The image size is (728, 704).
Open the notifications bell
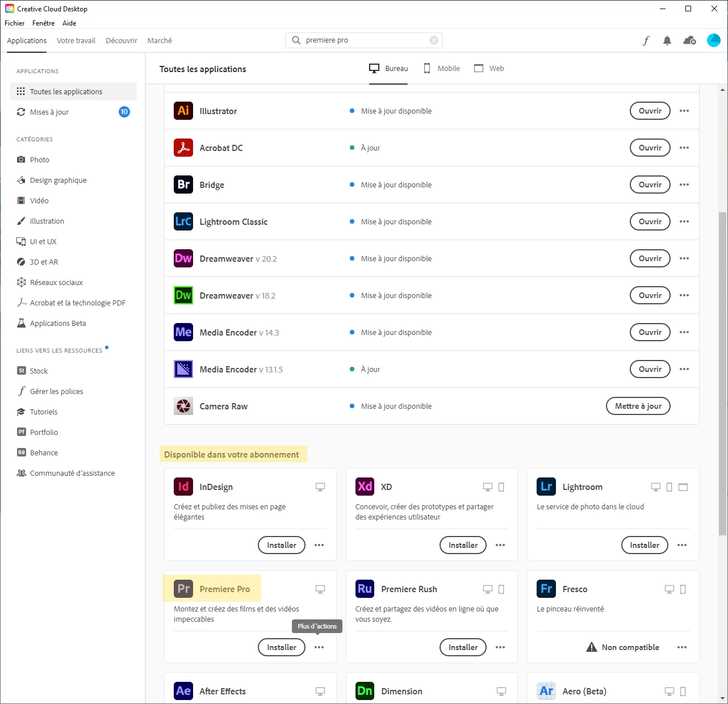[x=667, y=40]
